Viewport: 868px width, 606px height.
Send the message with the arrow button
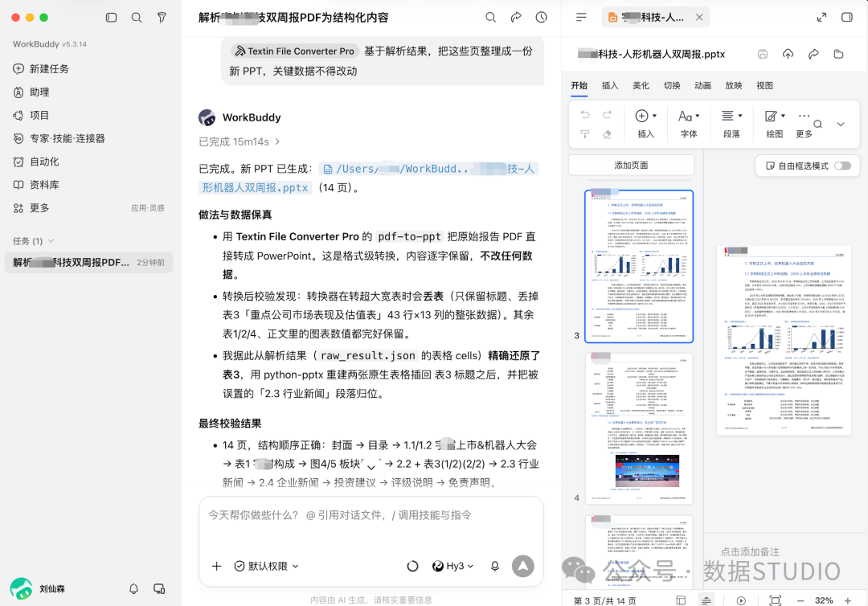tap(523, 566)
